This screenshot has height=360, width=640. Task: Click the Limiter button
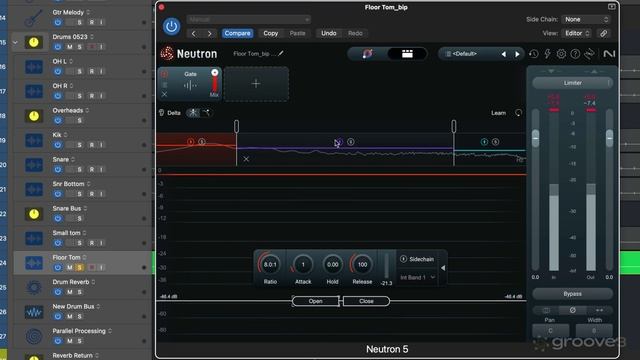pyautogui.click(x=572, y=83)
